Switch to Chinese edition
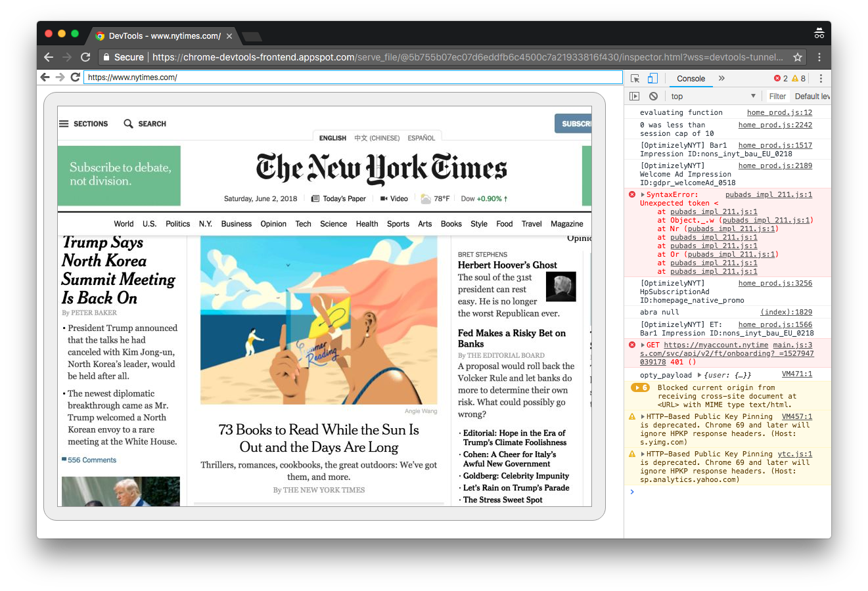 click(x=377, y=138)
